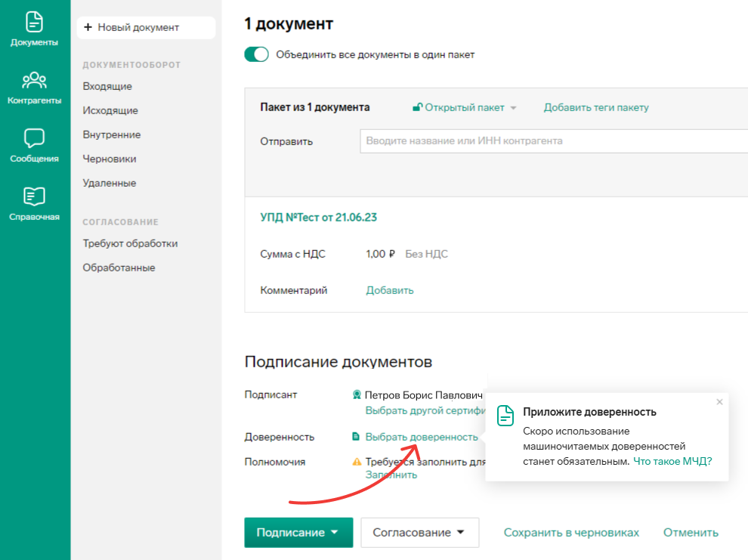Open the Справочная book icon
The image size is (748, 560).
tap(34, 196)
